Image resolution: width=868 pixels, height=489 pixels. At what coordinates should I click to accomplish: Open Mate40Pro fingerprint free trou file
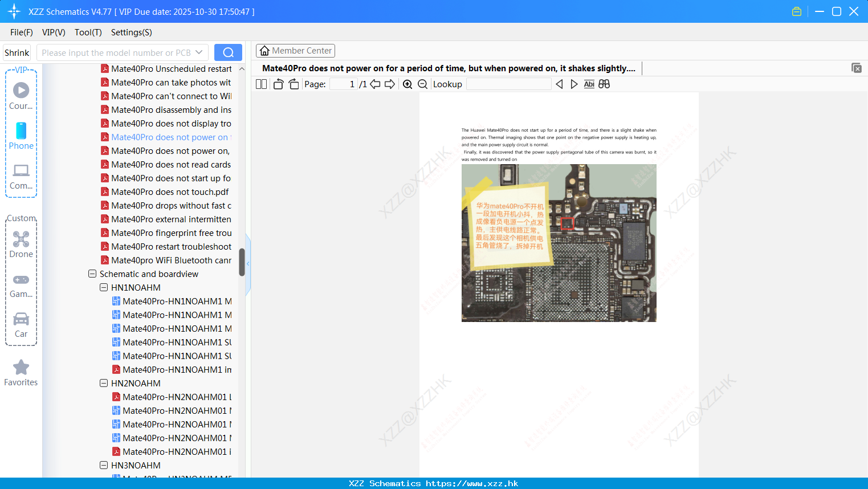(166, 233)
